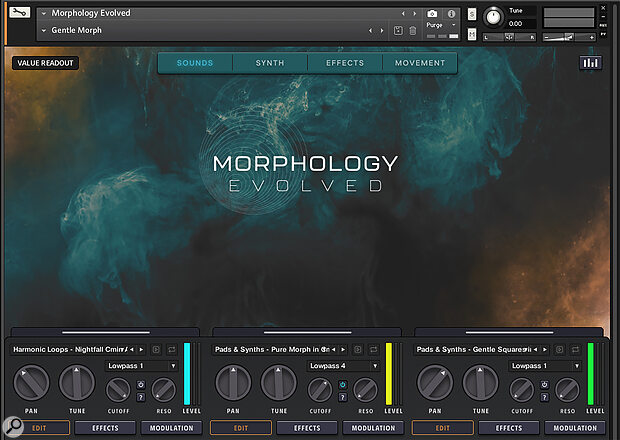620x440 pixels.
Task: Switch to the SOUNDS tab
Action: coord(195,63)
